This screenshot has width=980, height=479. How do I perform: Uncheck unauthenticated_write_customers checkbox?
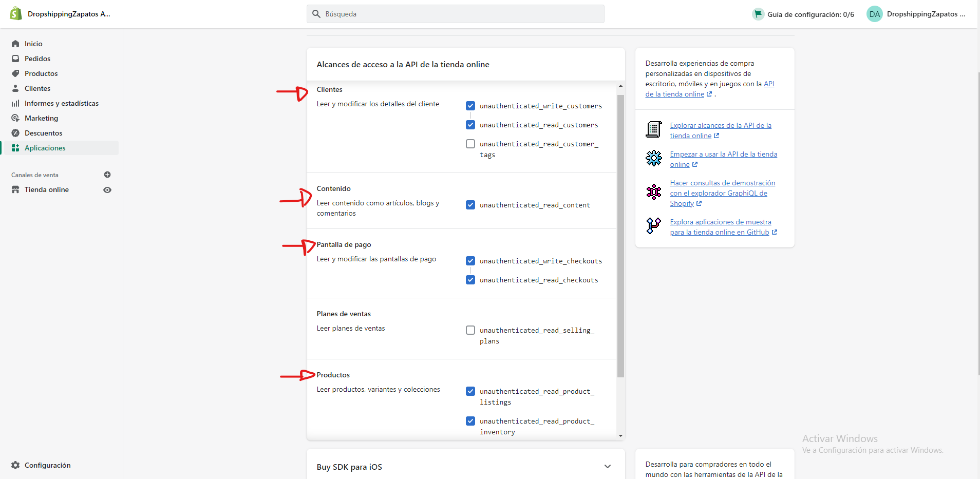click(x=470, y=106)
